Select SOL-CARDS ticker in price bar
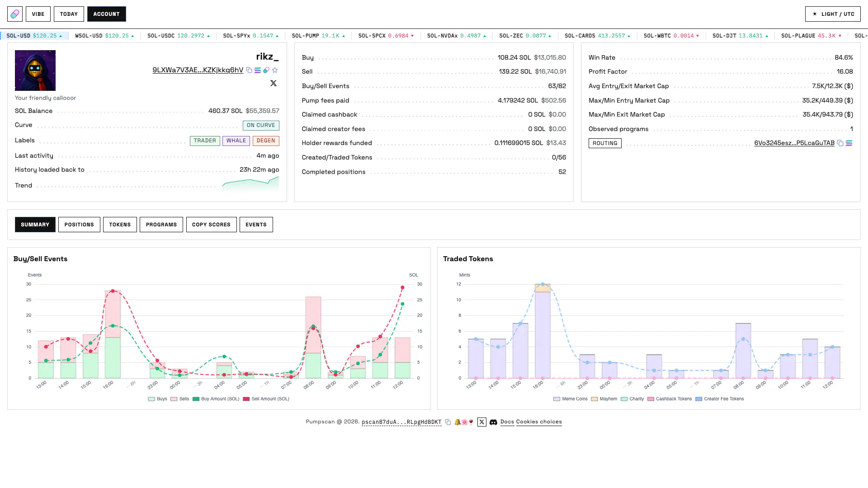The image size is (868, 488). [x=597, y=36]
